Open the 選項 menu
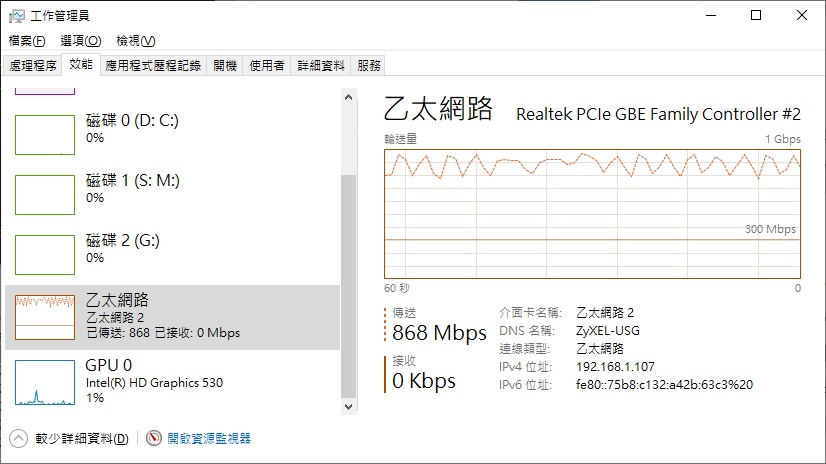The image size is (826, 464). 80,41
